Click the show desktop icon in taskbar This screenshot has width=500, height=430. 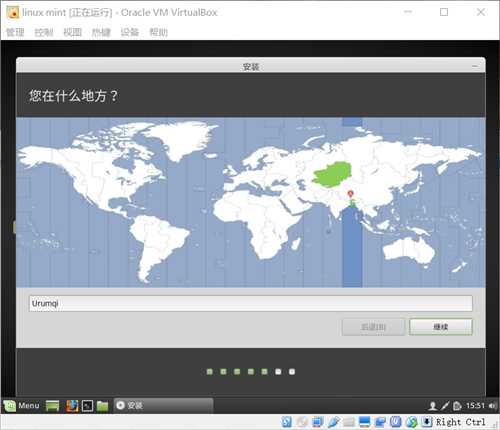tap(52, 406)
